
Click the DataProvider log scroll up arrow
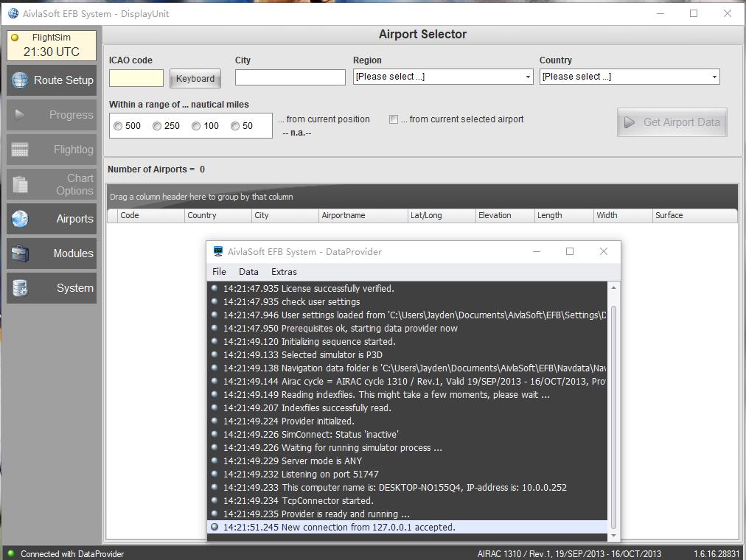pyautogui.click(x=614, y=287)
